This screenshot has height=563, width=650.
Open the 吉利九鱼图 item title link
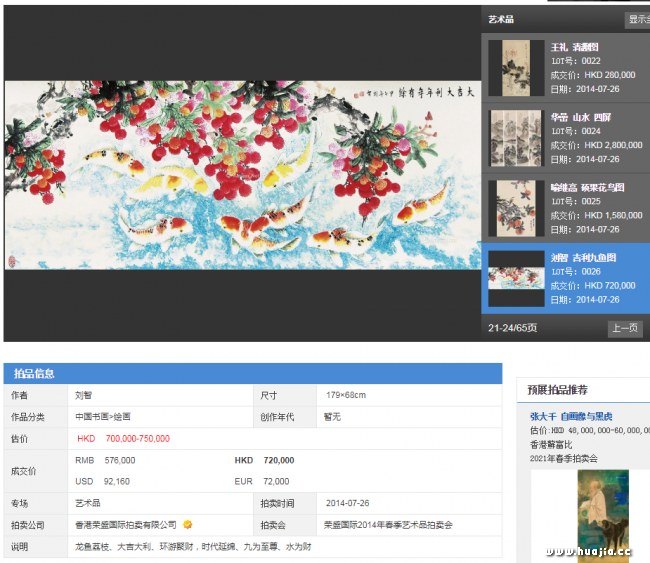(x=583, y=257)
